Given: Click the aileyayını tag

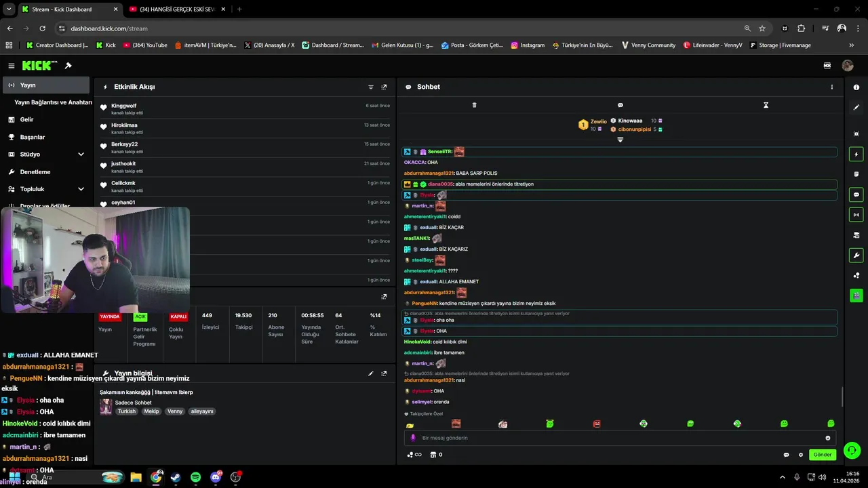Looking at the screenshot, I should coord(202,411).
